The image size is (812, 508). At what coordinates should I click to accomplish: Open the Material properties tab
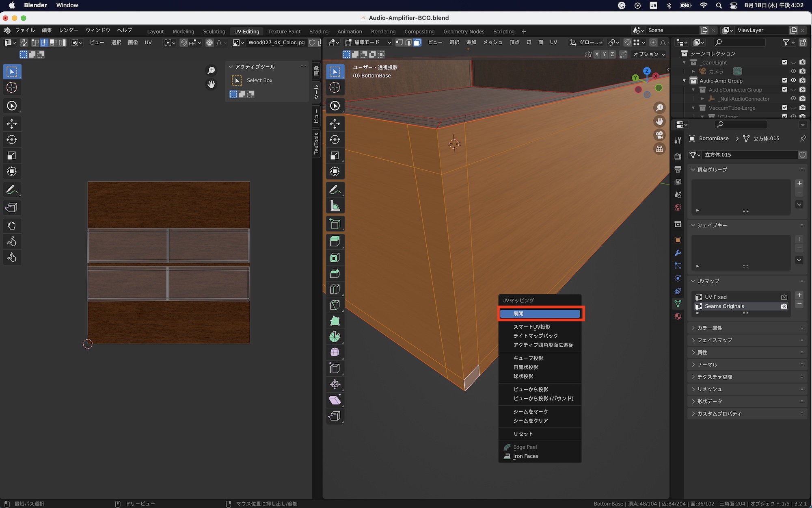tap(678, 317)
